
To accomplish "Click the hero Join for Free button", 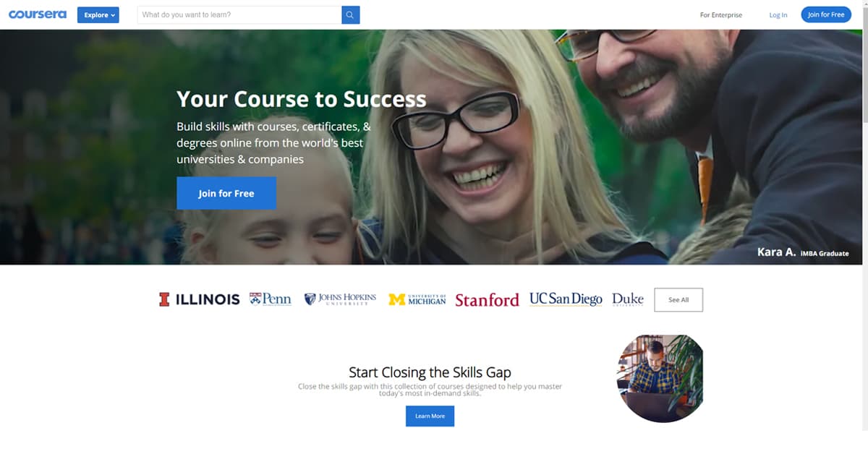I will [x=226, y=193].
